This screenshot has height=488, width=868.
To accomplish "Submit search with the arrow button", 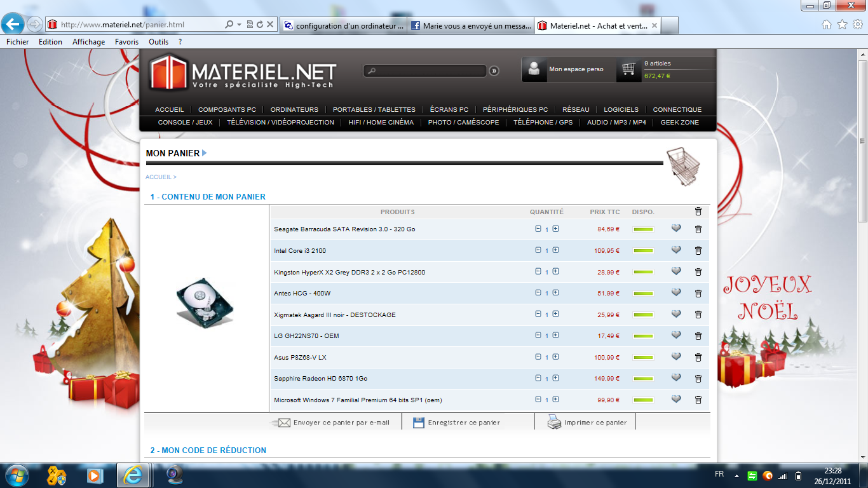I will click(494, 71).
